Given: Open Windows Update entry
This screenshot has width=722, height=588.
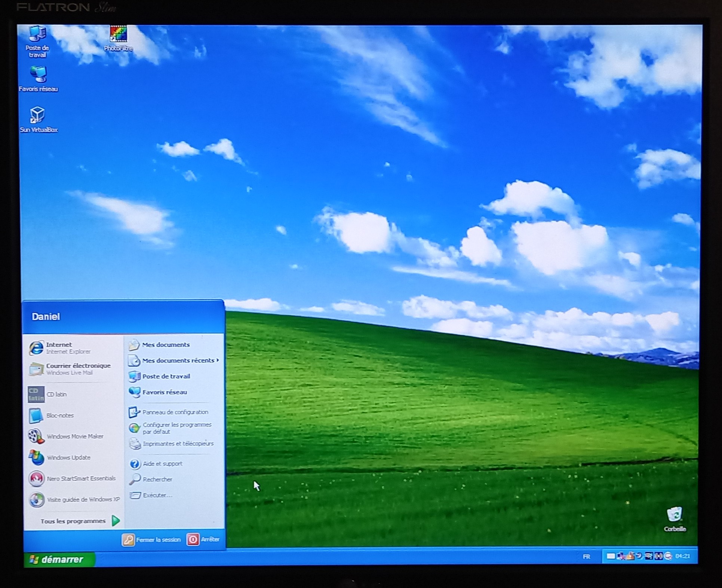Looking at the screenshot, I should pyautogui.click(x=68, y=458).
